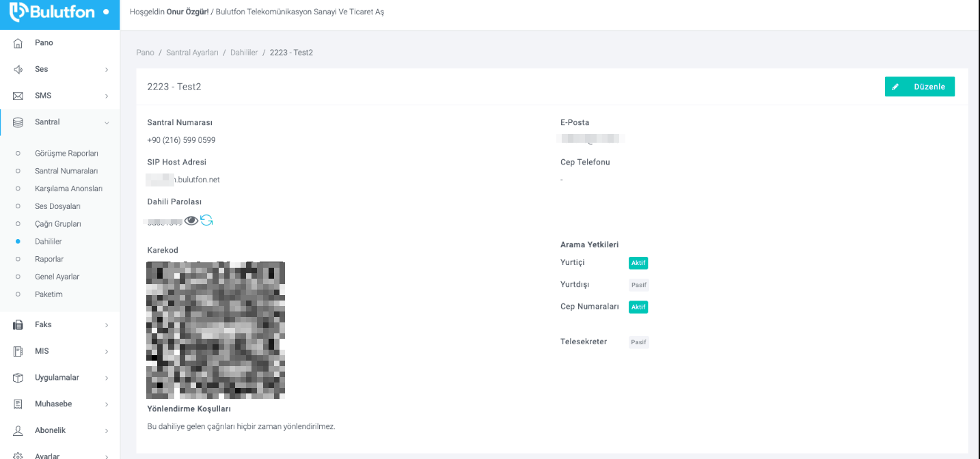Click the Karekod QR code image
The height and width of the screenshot is (459, 980).
click(215, 330)
